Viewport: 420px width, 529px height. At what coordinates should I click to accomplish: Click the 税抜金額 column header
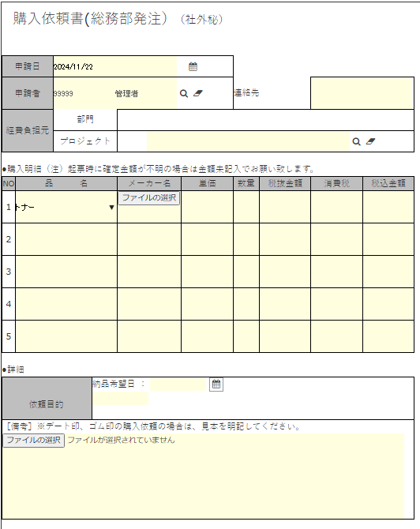click(285, 183)
